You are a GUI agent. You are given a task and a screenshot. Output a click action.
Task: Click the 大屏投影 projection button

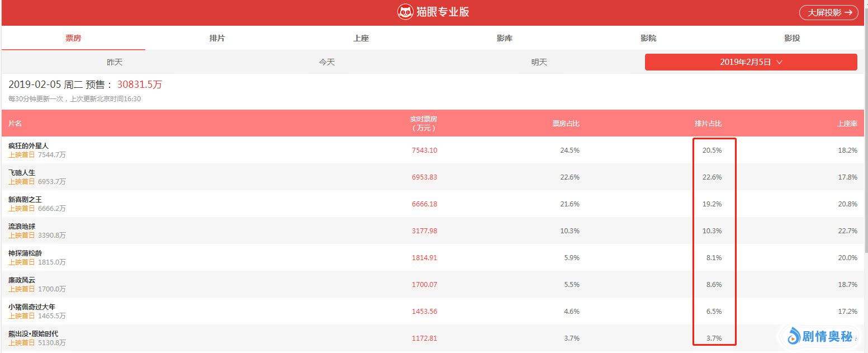tap(828, 12)
